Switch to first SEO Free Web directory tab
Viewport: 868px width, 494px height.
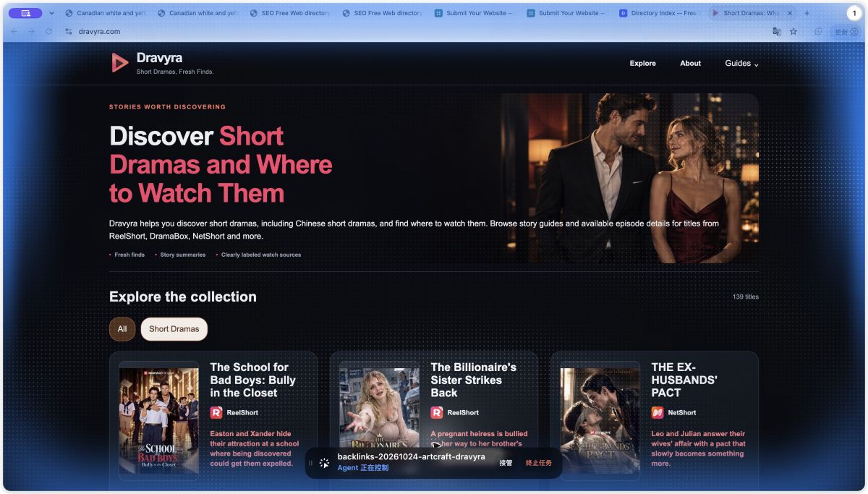point(289,13)
